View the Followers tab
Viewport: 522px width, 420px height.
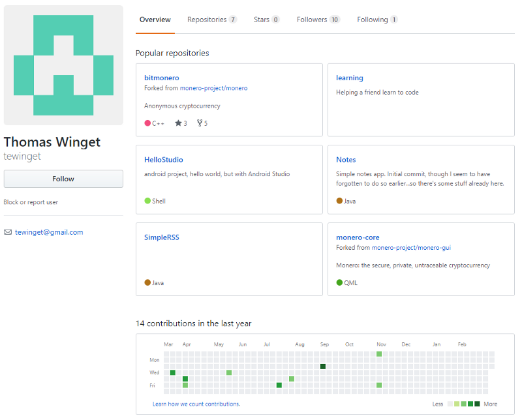(318, 20)
